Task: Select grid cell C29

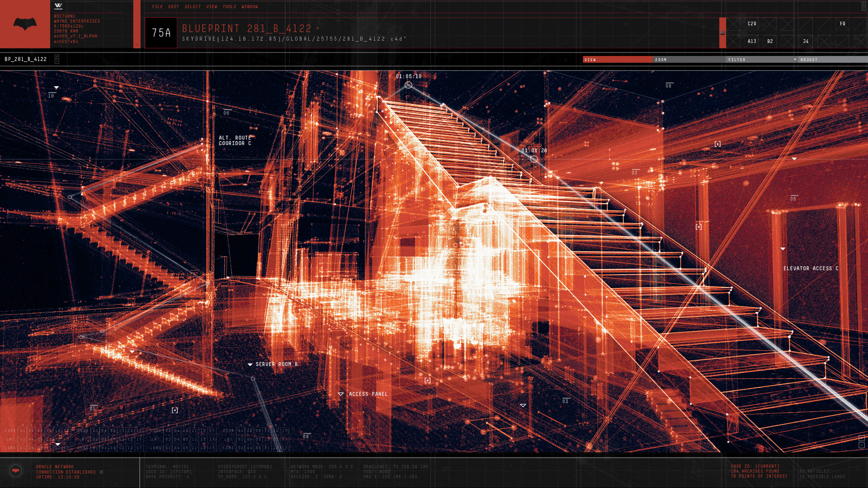Action: (x=752, y=24)
